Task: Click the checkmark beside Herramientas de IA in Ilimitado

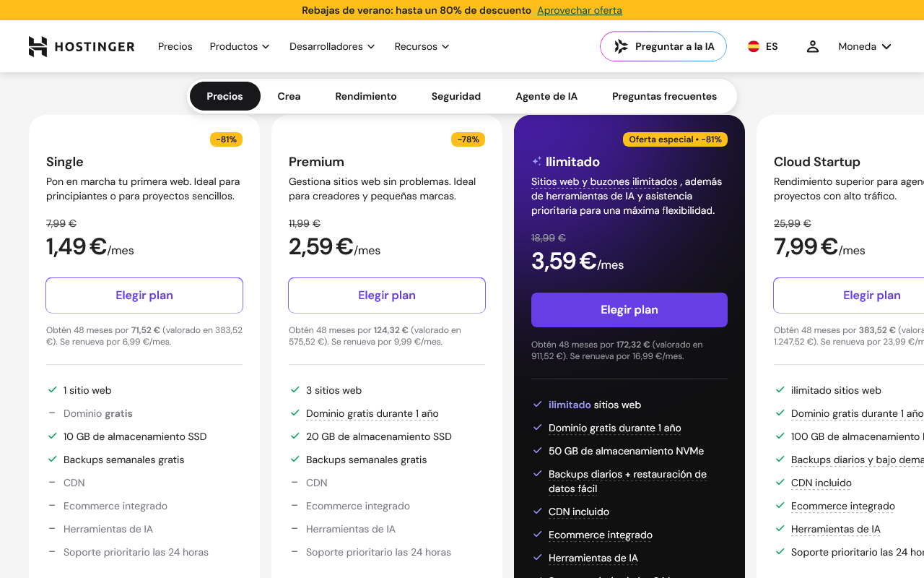Action: (537, 558)
